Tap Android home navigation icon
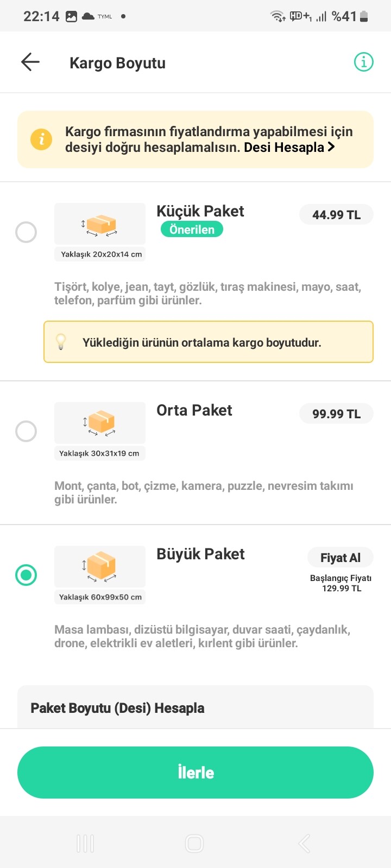This screenshot has height=868, width=391. [x=194, y=844]
